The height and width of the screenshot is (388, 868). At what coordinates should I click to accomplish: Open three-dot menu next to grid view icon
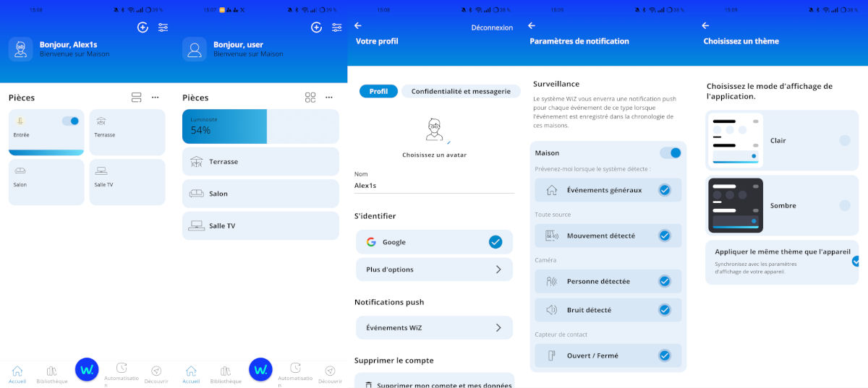pos(329,98)
